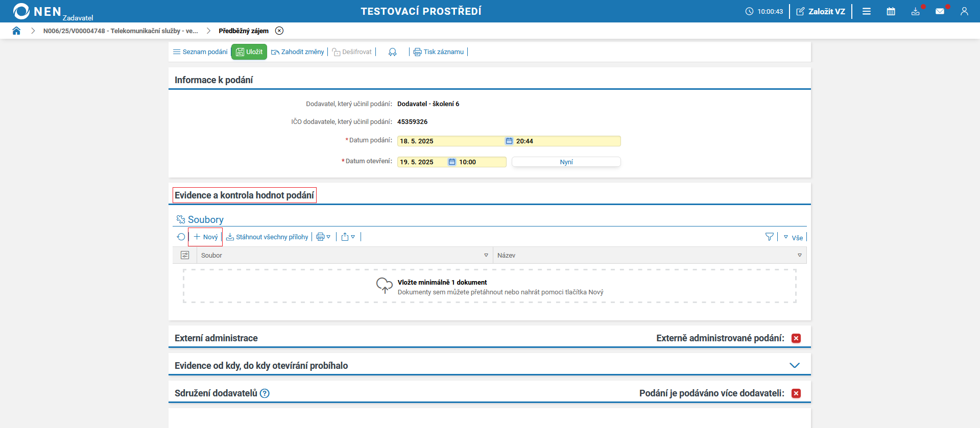Open the print dropdown in Soubory toolbar
This screenshot has width=980, height=428.
(323, 237)
